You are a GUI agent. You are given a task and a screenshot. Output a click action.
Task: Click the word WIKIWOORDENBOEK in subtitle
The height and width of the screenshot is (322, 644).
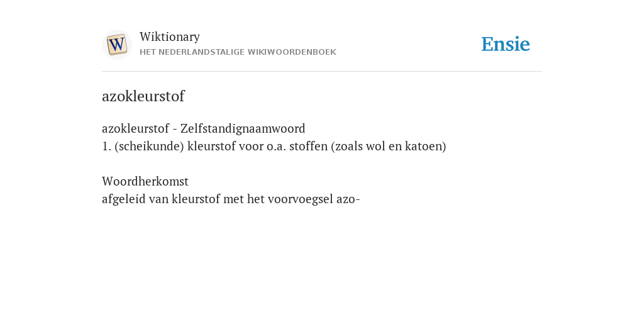(292, 52)
